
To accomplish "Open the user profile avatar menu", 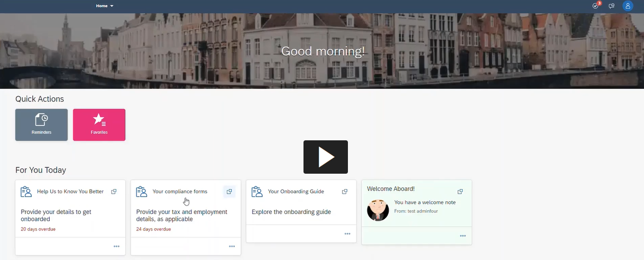I will tap(628, 6).
